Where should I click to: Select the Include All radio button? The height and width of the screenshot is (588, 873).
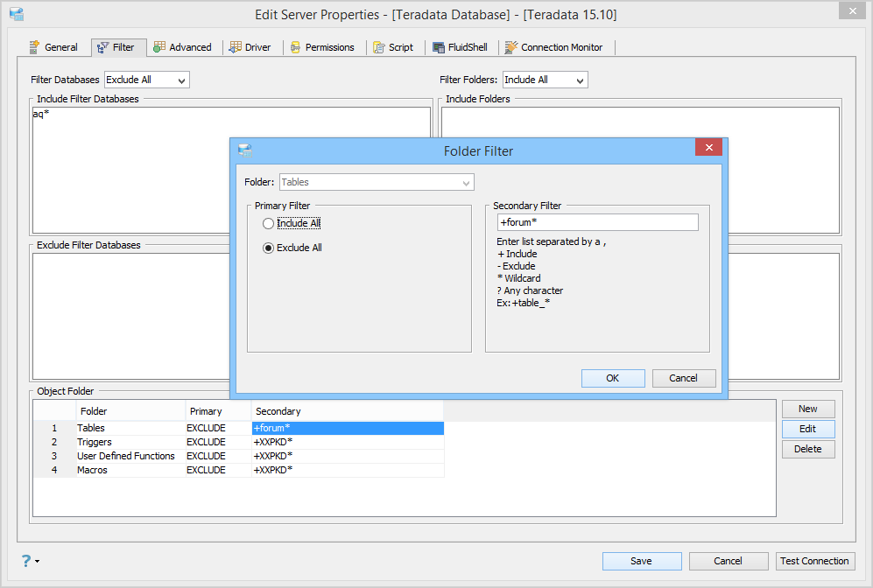(x=268, y=223)
